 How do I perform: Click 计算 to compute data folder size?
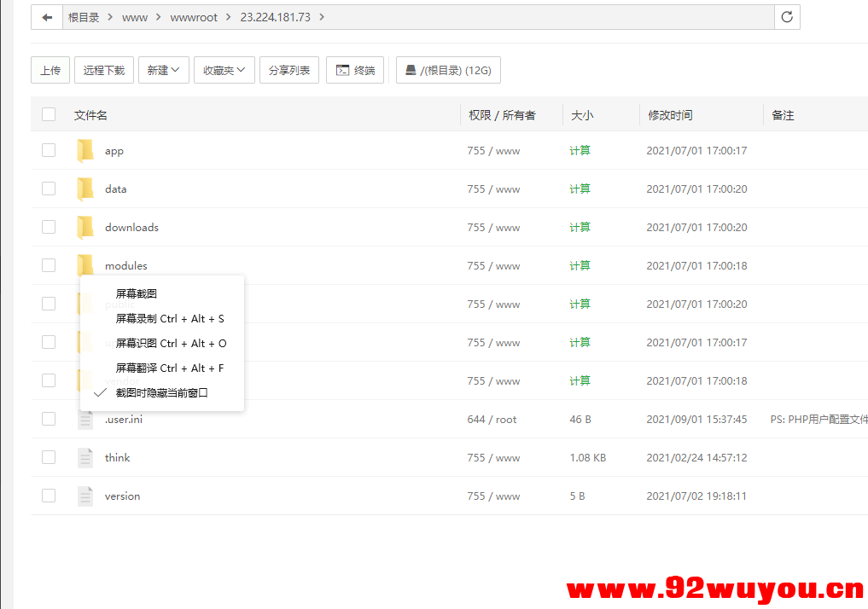580,188
